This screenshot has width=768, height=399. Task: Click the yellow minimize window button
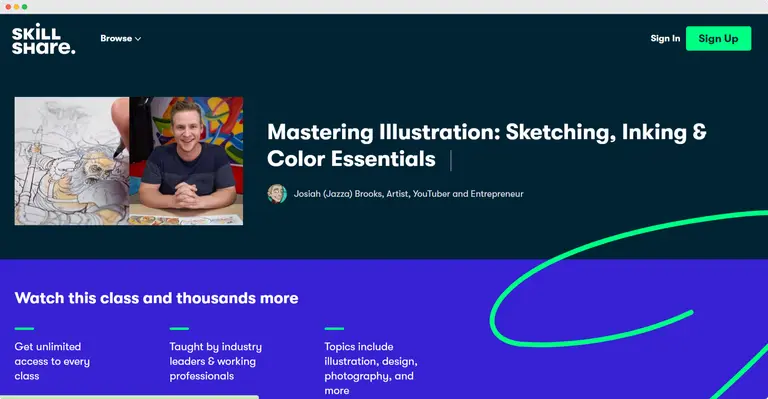point(17,7)
